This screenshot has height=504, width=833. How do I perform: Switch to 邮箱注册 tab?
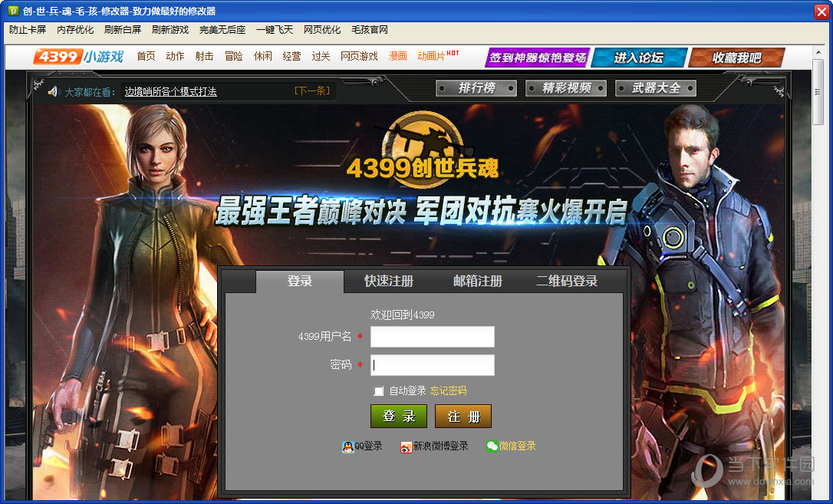478,281
